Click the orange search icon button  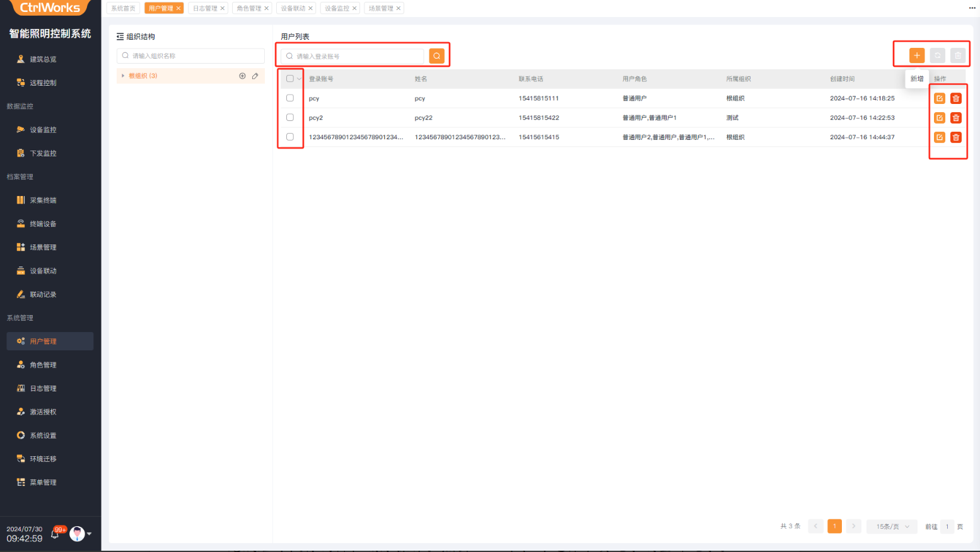tap(436, 56)
